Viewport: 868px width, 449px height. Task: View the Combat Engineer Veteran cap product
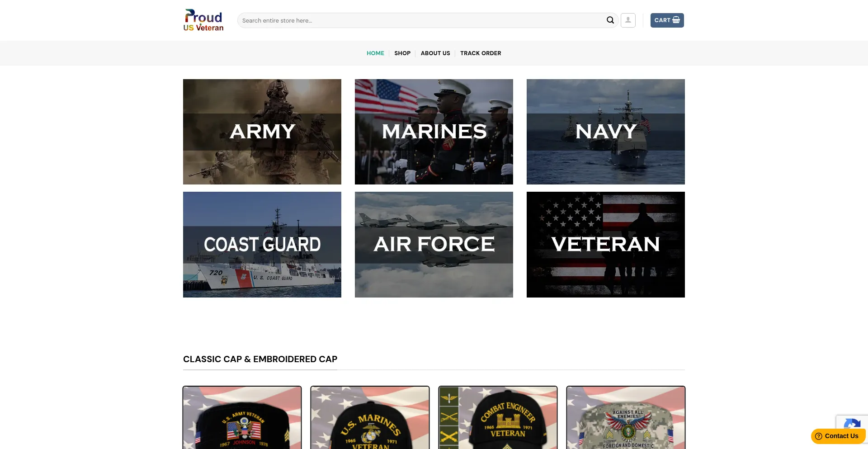coord(498,418)
